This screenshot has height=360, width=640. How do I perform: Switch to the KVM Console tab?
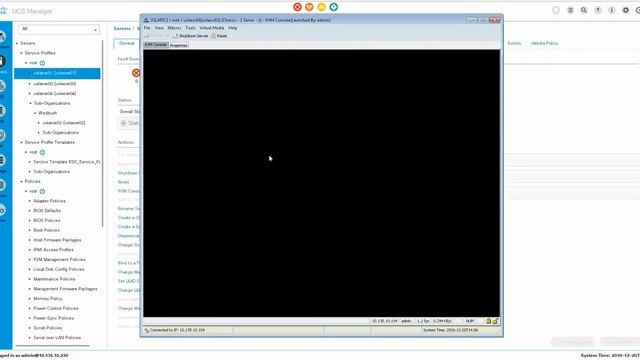click(x=156, y=45)
